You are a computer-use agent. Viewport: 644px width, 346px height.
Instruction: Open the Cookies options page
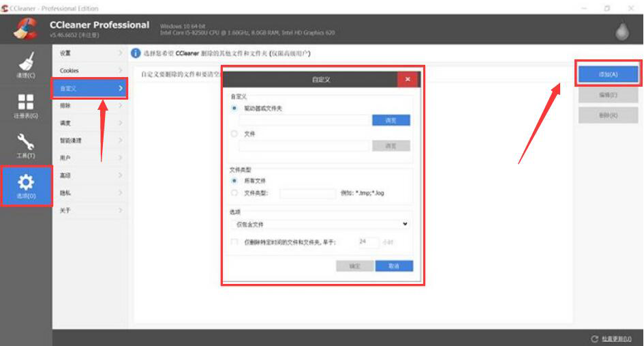tap(89, 71)
